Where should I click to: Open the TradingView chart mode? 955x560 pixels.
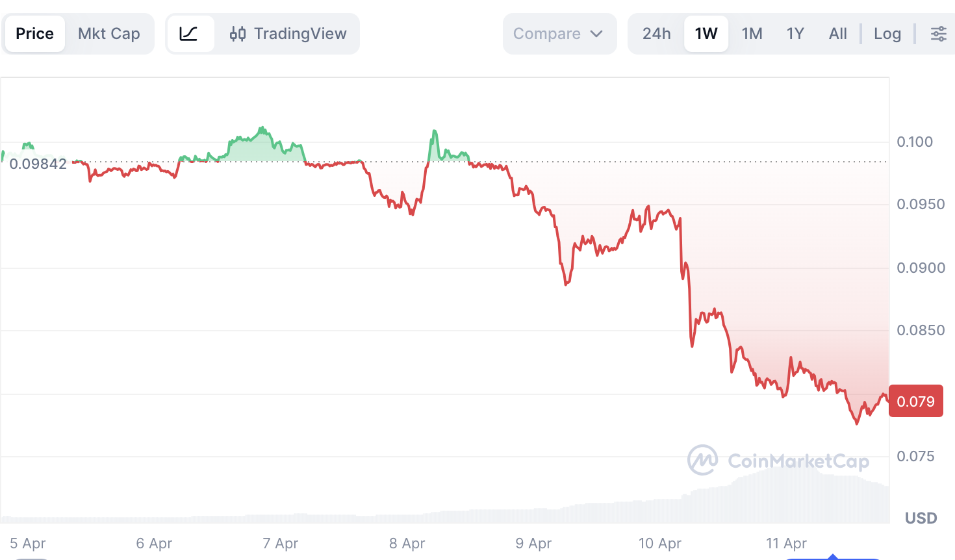pyautogui.click(x=288, y=34)
